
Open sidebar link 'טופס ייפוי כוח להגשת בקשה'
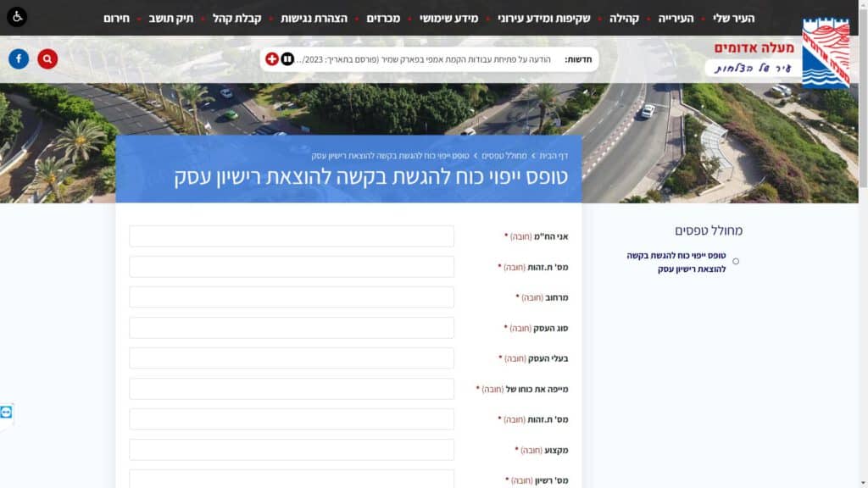pyautogui.click(x=676, y=262)
